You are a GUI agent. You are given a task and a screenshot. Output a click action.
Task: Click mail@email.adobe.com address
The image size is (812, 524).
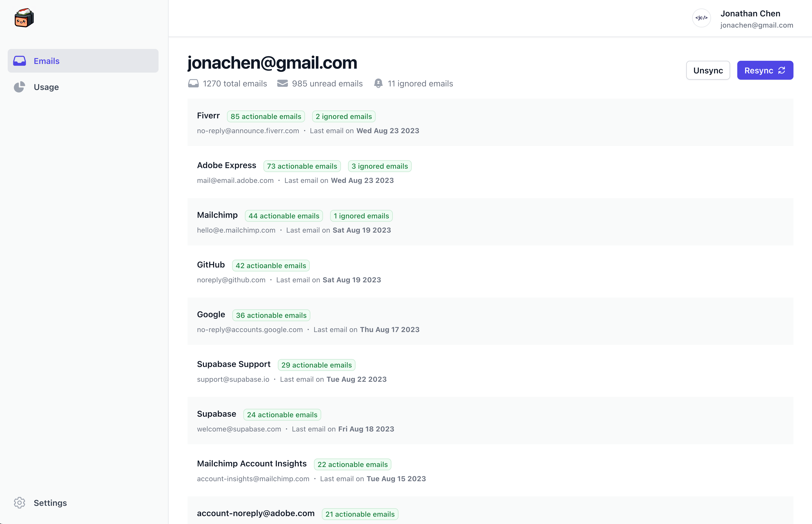[x=235, y=180]
